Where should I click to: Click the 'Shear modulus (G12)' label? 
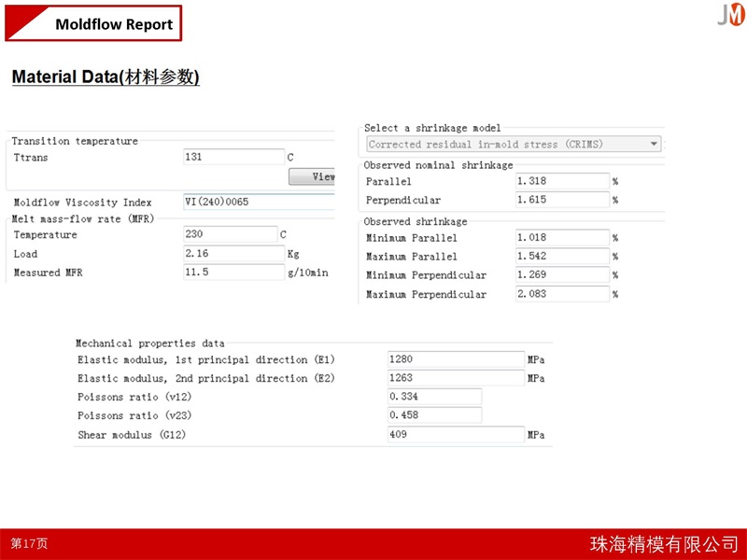[x=132, y=435]
